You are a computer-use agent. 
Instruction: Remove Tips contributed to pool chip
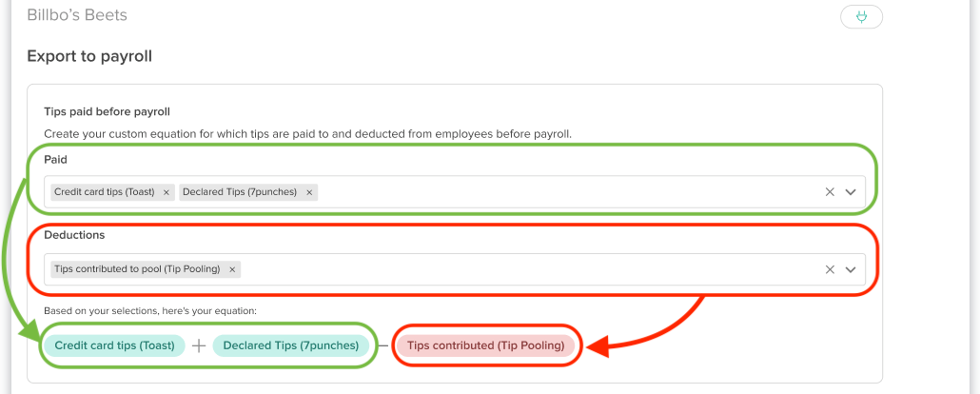232,269
